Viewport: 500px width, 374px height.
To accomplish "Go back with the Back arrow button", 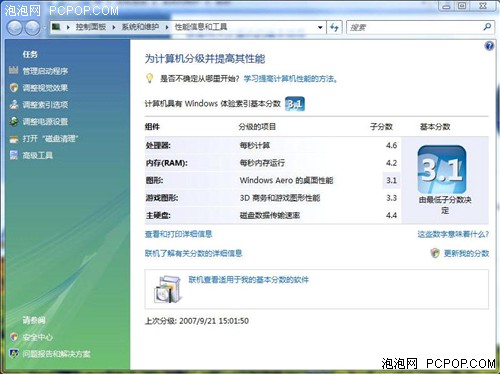I will pos(15,28).
